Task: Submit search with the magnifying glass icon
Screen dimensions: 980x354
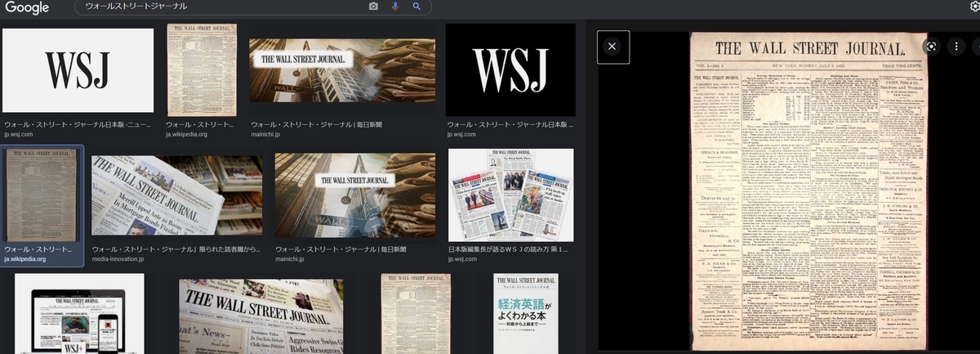Action: [x=416, y=7]
